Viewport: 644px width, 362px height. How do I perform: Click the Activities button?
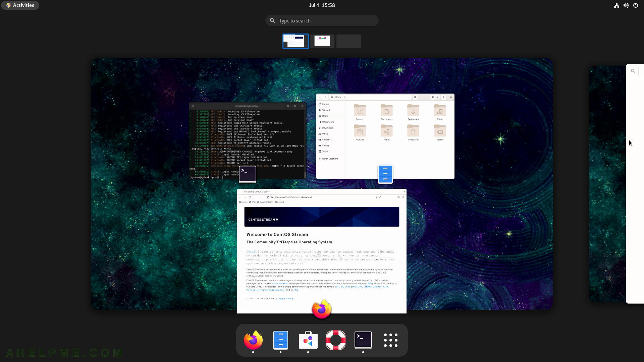(20, 5)
